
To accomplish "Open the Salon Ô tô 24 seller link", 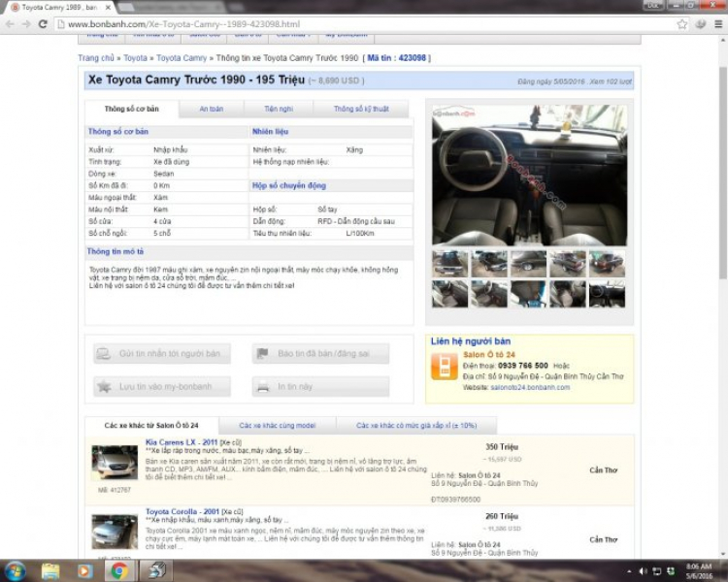I will (x=489, y=355).
